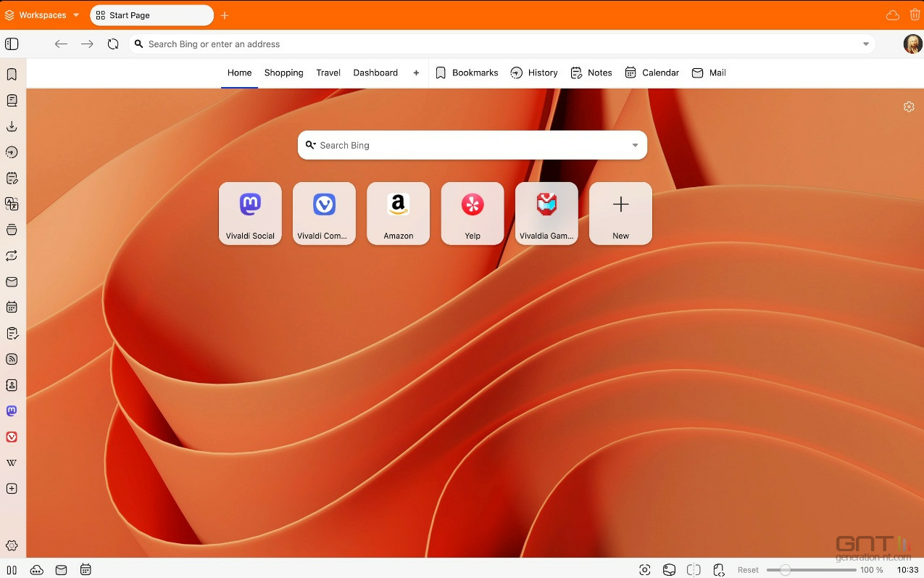924x578 pixels.
Task: Open the Vivaldi Community speed dial
Action: coord(324,213)
